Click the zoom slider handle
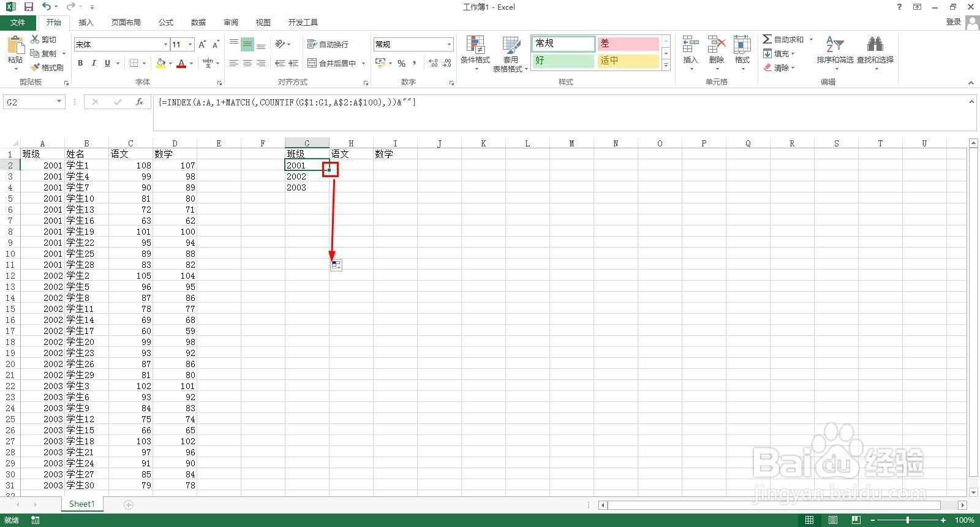The image size is (980, 527). tap(907, 520)
